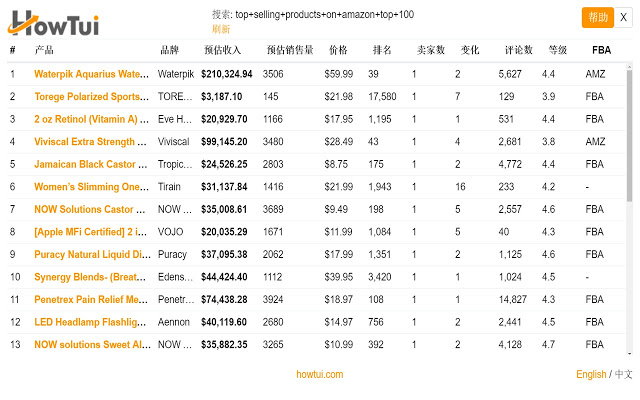Click the price $39.95 cell
The width and height of the screenshot is (640, 400).
(x=339, y=277)
